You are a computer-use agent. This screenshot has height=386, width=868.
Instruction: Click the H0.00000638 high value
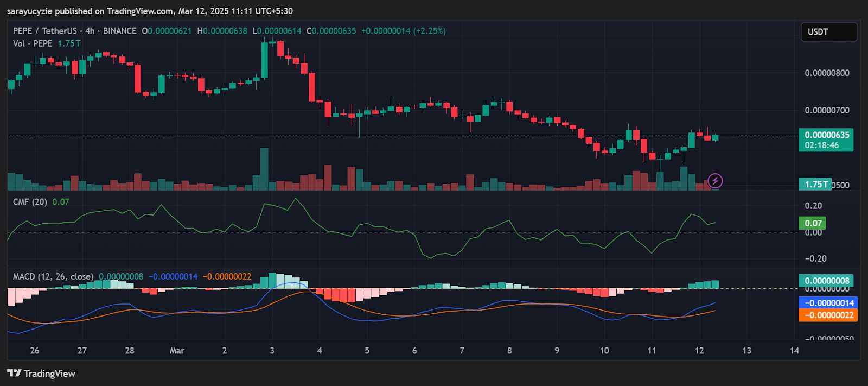click(x=222, y=31)
